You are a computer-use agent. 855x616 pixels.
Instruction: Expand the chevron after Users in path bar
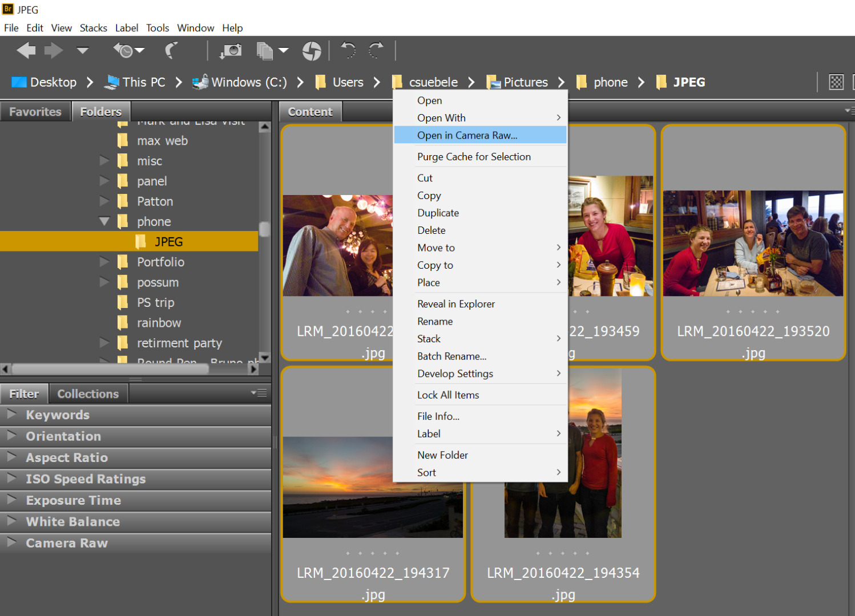click(x=377, y=82)
